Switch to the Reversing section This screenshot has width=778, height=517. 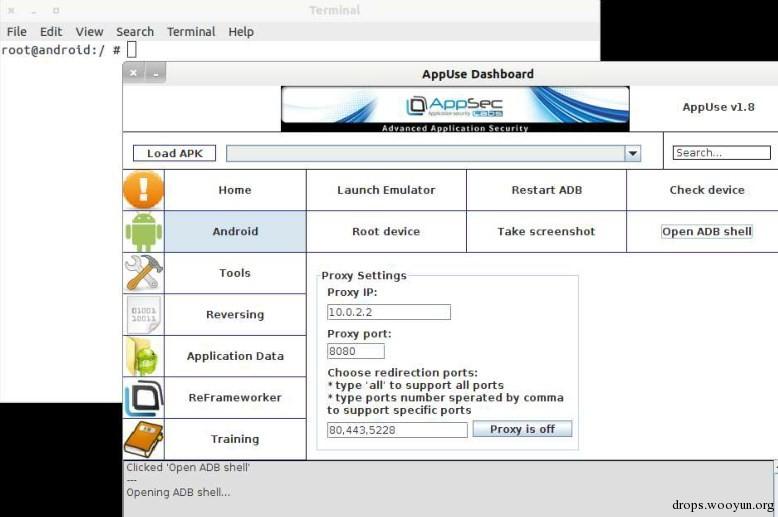[x=235, y=315]
